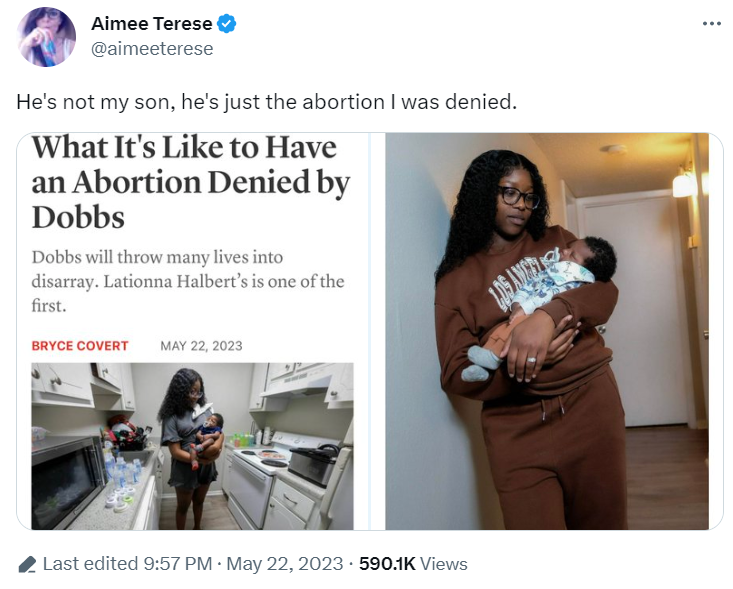The width and height of the screenshot is (733, 589).
Task: Open the @aimeeterese handle link
Action: [x=152, y=48]
